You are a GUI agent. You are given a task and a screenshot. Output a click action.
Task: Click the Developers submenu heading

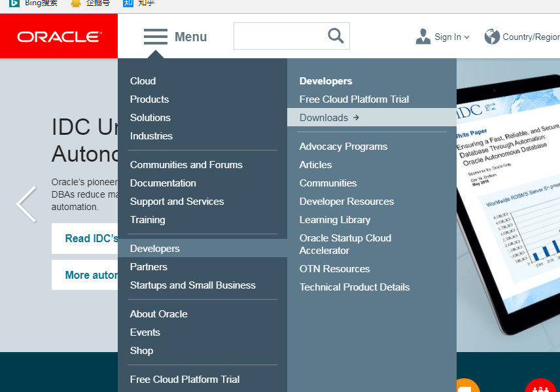click(x=326, y=81)
